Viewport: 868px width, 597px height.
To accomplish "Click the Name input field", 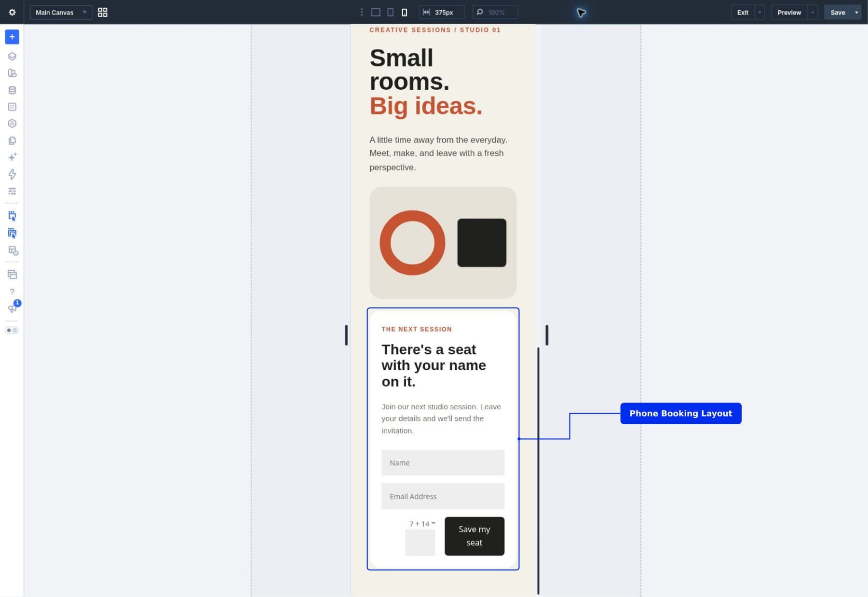I will 443,463.
